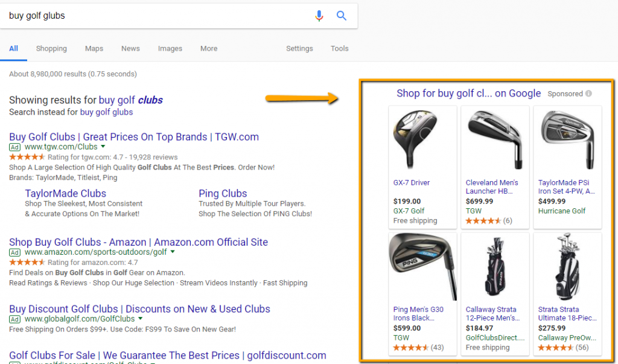Click the TaylorMade PSi Iron Set image
Image resolution: width=618 pixels, height=364 pixels.
[567, 140]
